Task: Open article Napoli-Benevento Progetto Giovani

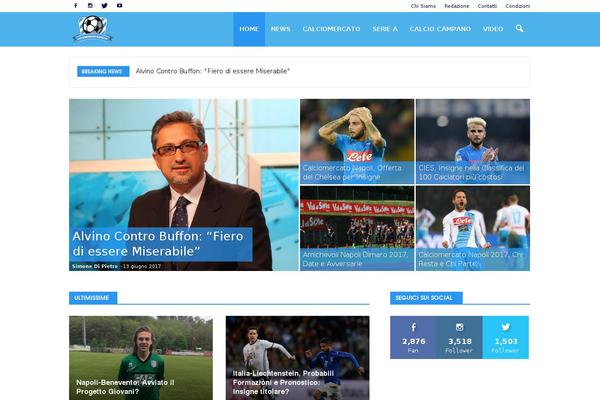Action: coord(126,387)
